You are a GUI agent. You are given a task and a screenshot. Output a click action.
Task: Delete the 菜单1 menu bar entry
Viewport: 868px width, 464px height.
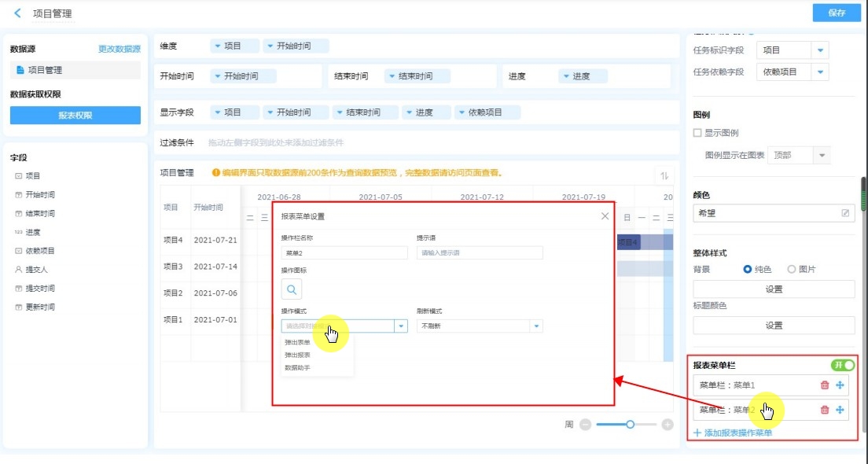point(824,385)
